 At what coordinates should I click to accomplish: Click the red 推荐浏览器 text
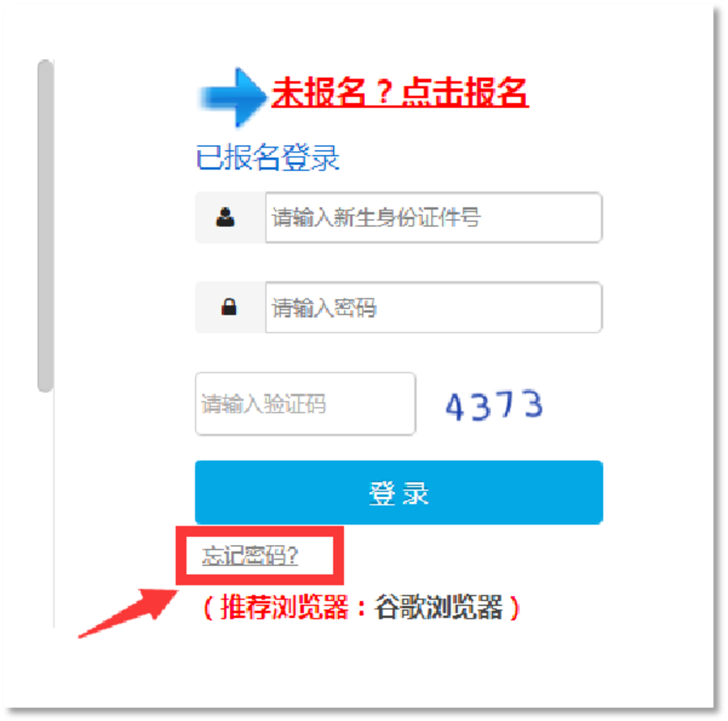(284, 607)
